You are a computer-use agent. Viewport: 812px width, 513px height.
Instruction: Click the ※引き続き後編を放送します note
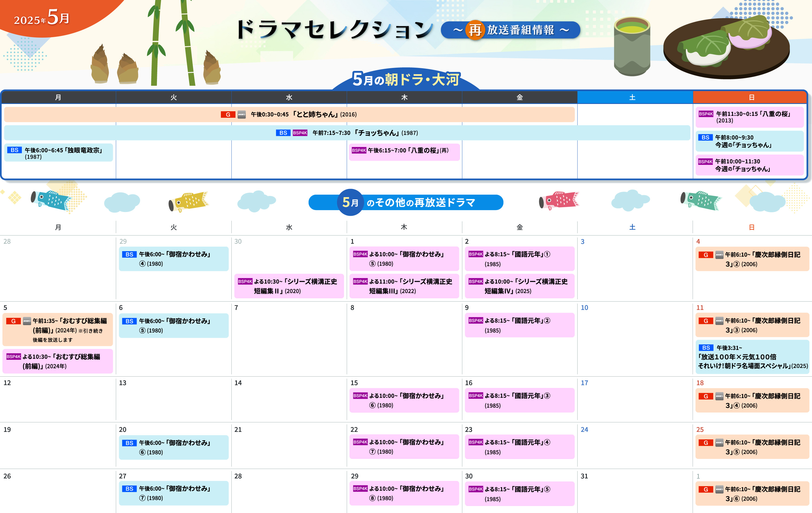click(67, 335)
